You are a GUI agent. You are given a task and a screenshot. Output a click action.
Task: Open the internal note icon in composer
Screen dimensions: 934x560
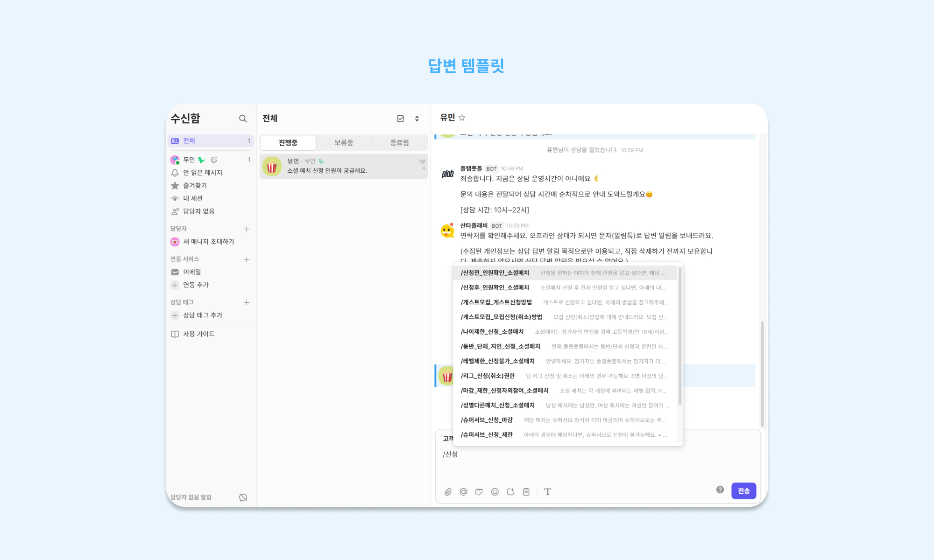tap(479, 492)
